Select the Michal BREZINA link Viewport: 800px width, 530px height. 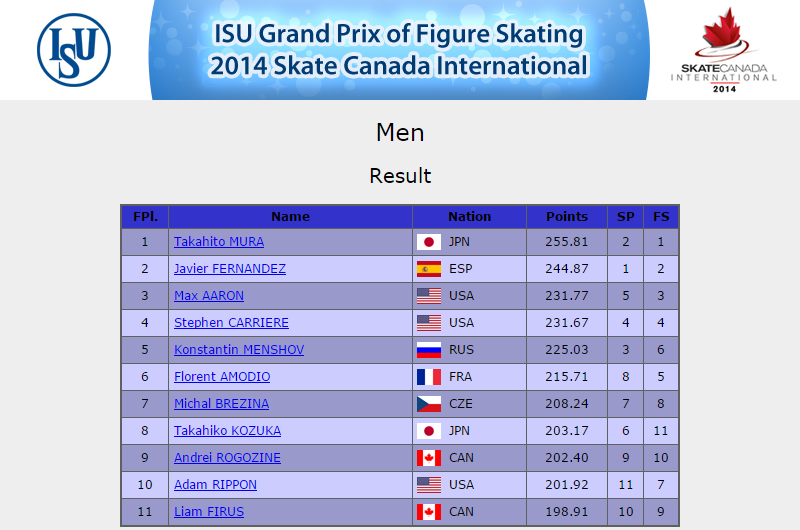221,404
